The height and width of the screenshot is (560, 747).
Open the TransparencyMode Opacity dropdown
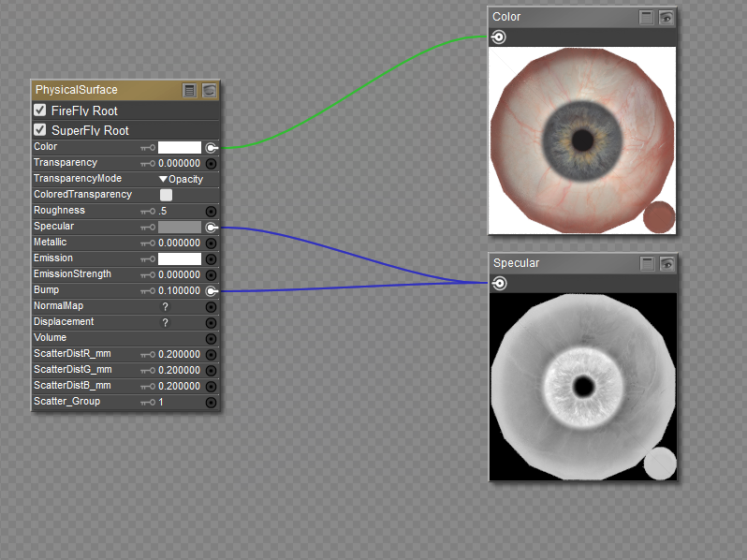[x=181, y=179]
